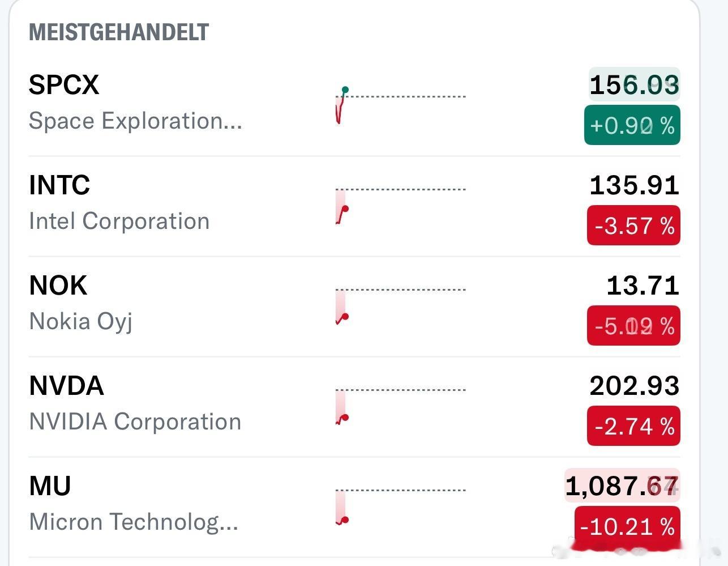Screen dimensions: 728x566
Task: Open Space Exploration company name
Action: (135, 121)
